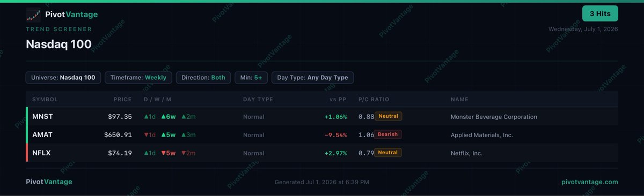Click the 5w up indicator for AMAT

pos(169,135)
